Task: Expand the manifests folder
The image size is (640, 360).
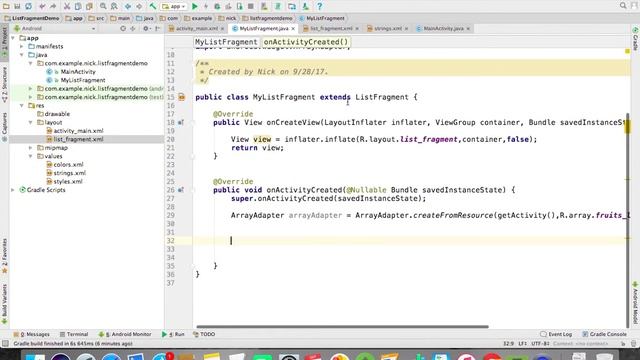Action: point(22,47)
